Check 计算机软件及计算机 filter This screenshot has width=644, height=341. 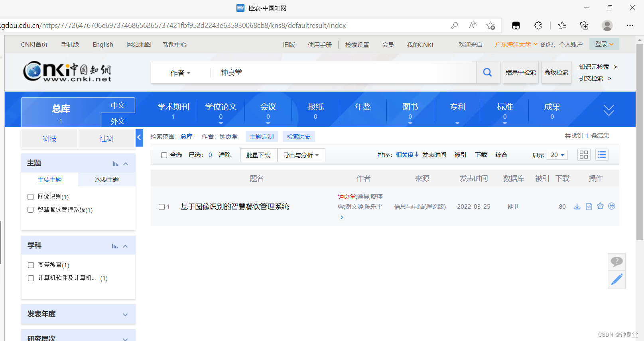(31, 278)
